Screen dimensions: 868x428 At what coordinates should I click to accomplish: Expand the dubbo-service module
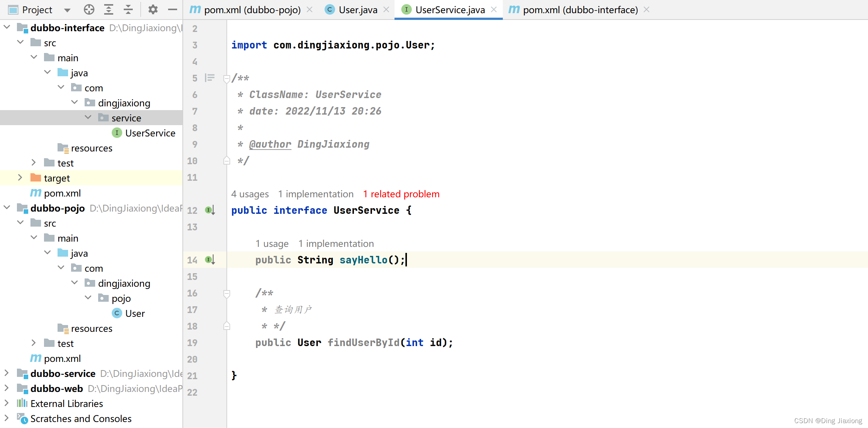coord(7,373)
